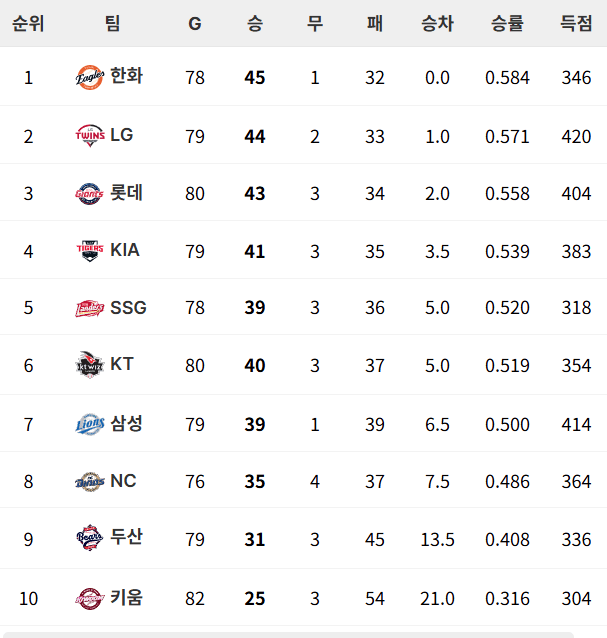Click the 승 wins column header
The width and height of the screenshot is (607, 638).
click(x=255, y=23)
